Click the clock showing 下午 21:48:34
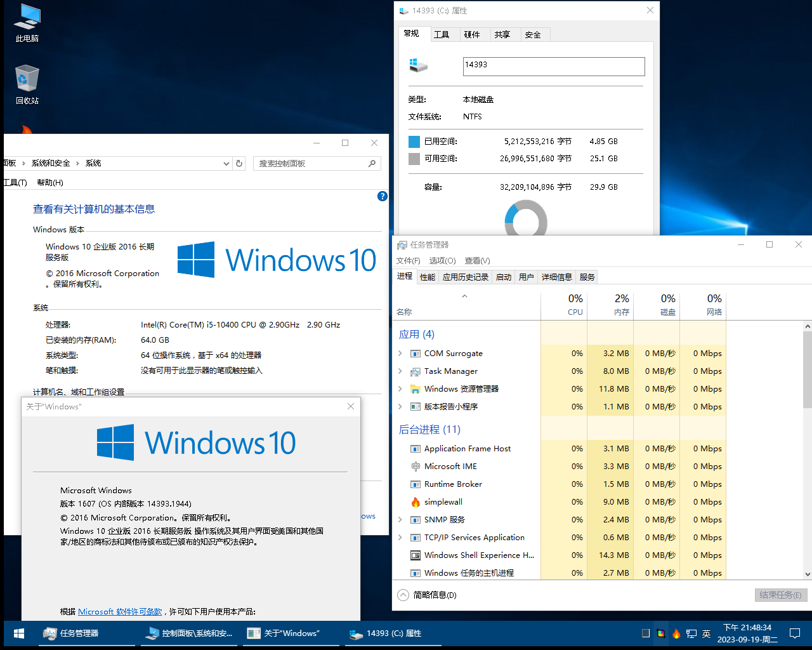812x650 pixels. (x=747, y=633)
